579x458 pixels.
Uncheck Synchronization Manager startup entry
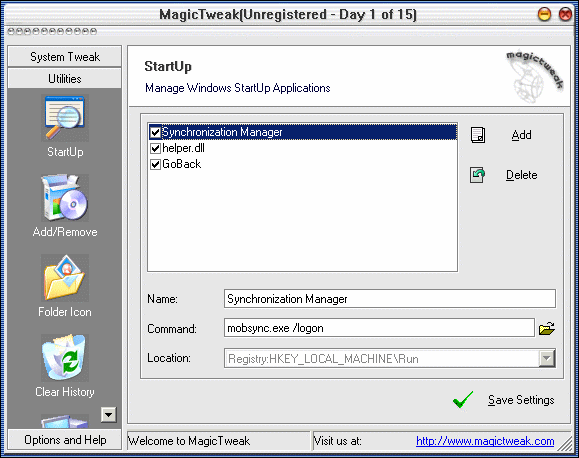coord(155,132)
